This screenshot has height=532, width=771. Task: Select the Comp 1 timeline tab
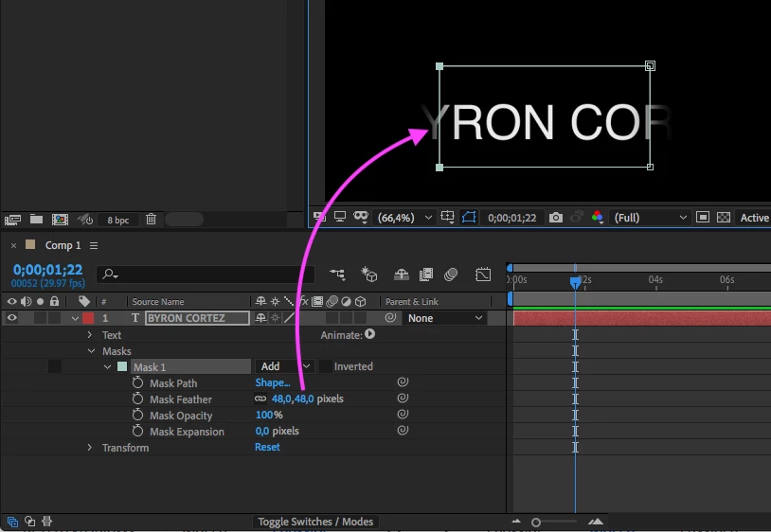click(x=63, y=245)
